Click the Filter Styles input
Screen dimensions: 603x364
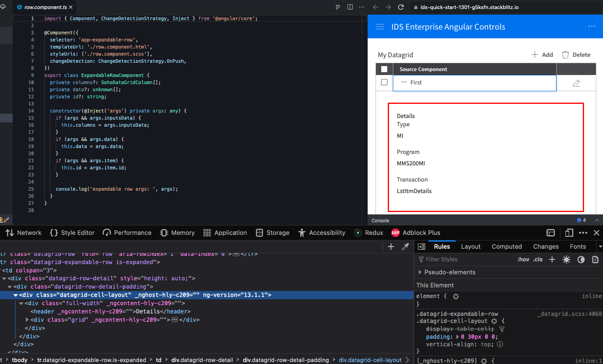coord(466,259)
